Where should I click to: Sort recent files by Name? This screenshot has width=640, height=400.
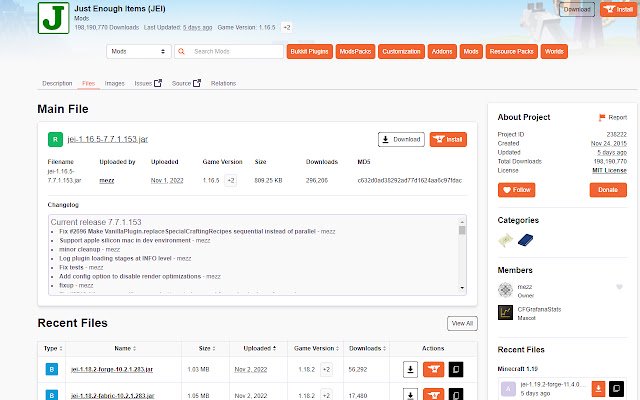pos(125,349)
